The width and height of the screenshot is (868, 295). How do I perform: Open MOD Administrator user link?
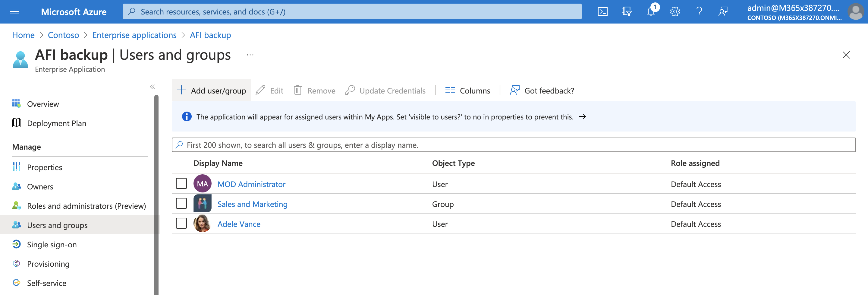tap(251, 184)
